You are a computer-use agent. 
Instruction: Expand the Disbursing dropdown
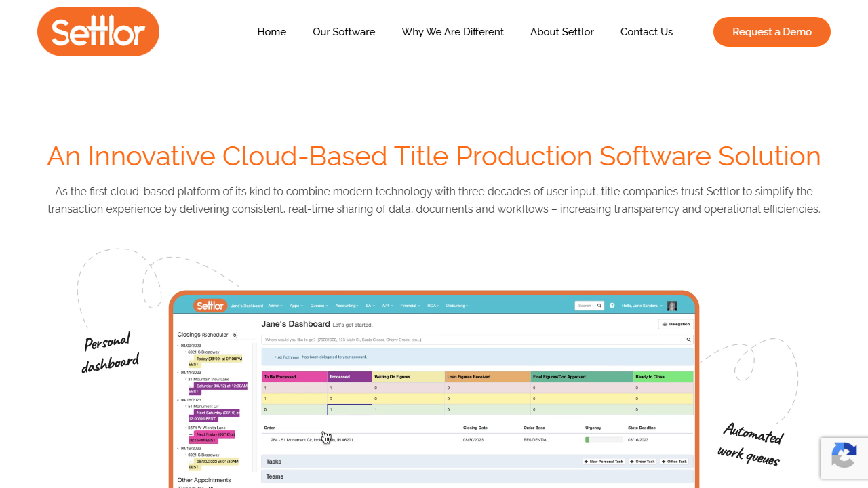(x=457, y=306)
